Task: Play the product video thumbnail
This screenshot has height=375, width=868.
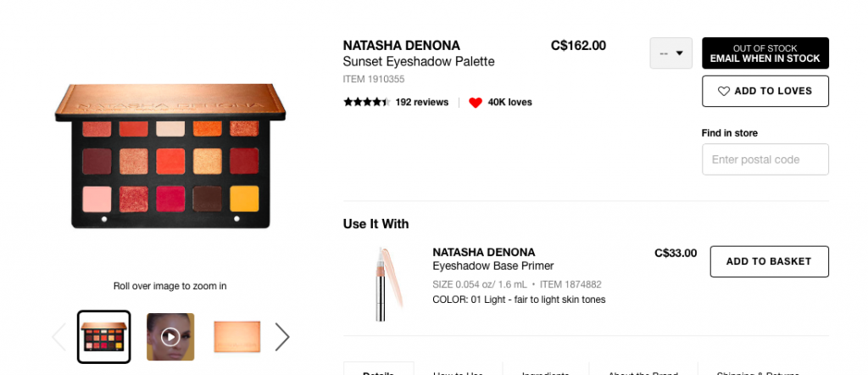Action: tap(170, 337)
